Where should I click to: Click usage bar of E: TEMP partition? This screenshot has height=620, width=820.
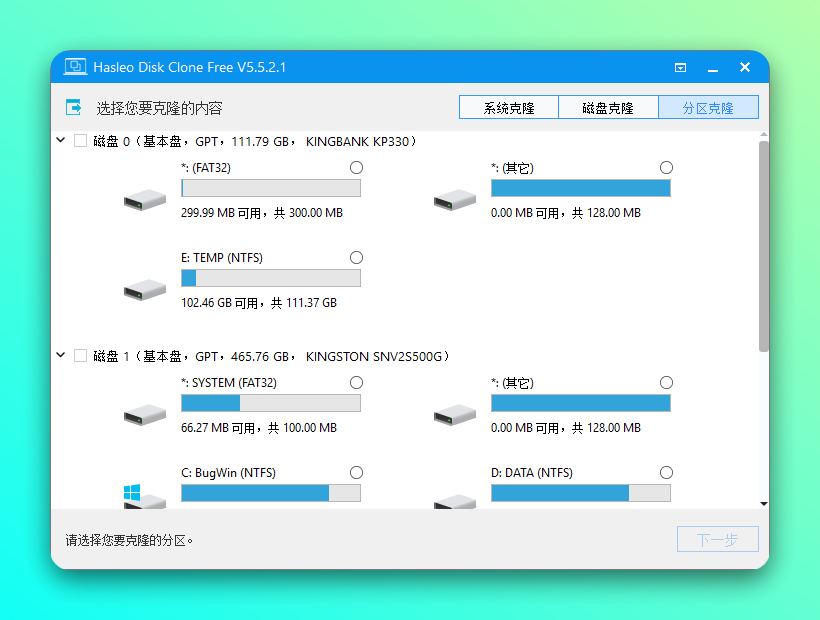[x=271, y=278]
